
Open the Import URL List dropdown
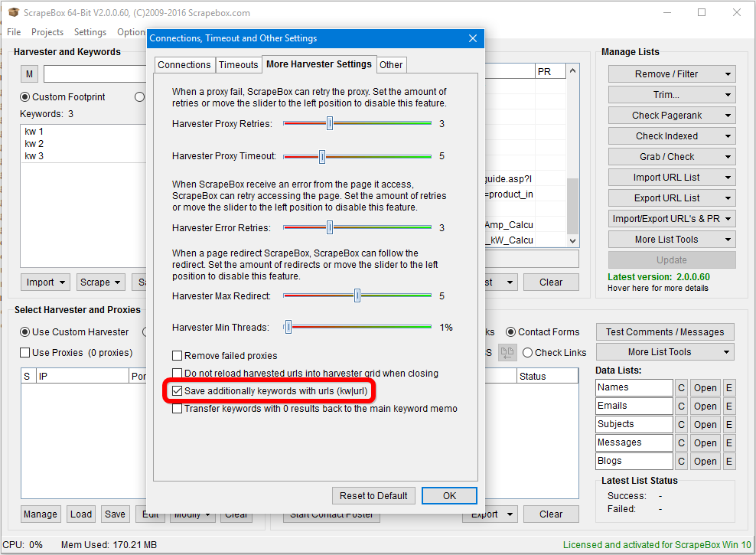point(672,178)
